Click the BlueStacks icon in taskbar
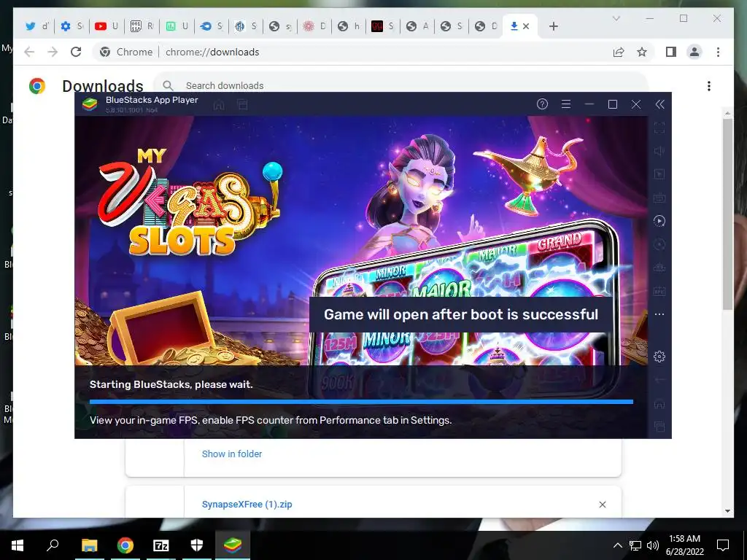The width and height of the screenshot is (747, 560). click(233, 545)
